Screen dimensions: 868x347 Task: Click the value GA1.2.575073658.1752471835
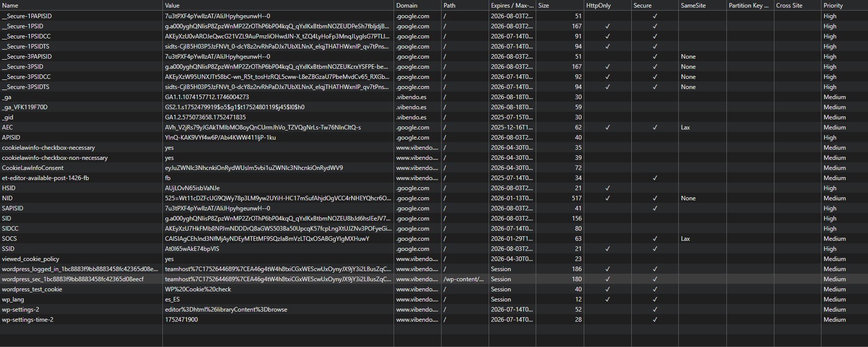click(205, 117)
